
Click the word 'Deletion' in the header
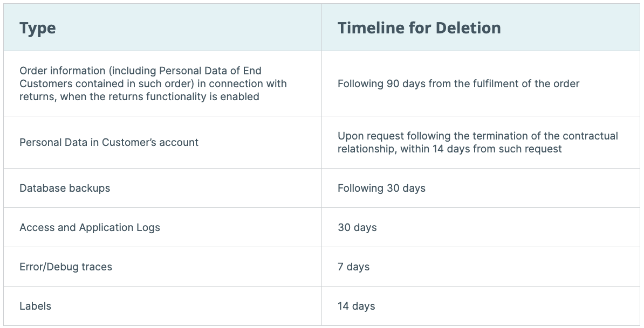(x=468, y=28)
